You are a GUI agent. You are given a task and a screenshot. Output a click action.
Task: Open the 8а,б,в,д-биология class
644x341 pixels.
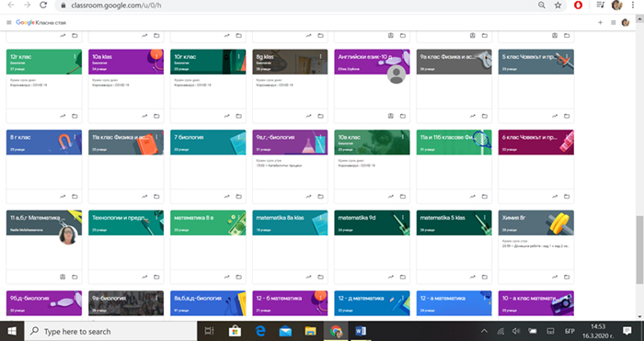(198, 298)
